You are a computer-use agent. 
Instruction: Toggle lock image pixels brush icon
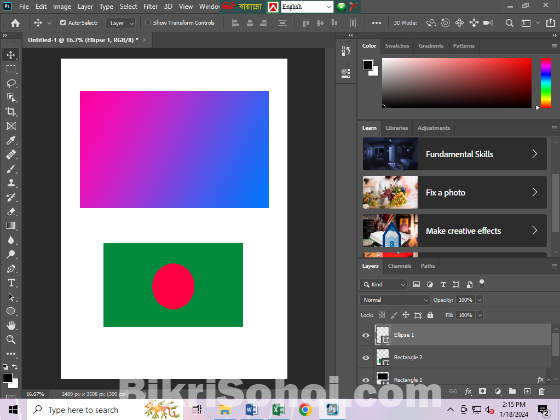[x=394, y=315]
